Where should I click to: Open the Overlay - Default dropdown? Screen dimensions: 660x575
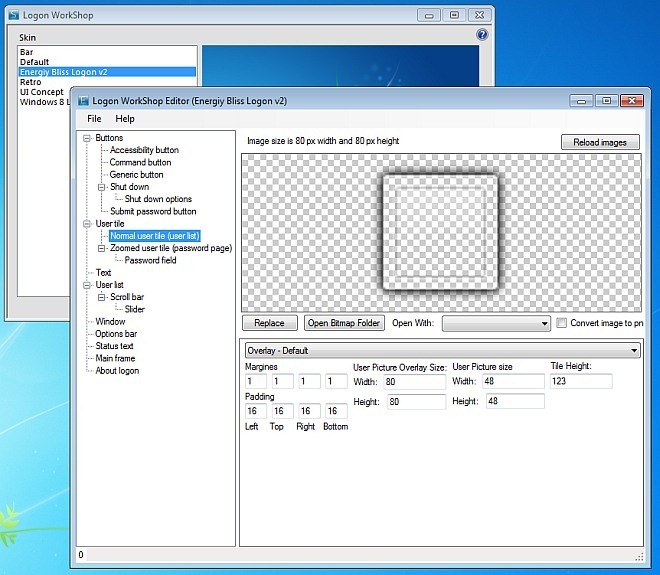[x=442, y=351]
